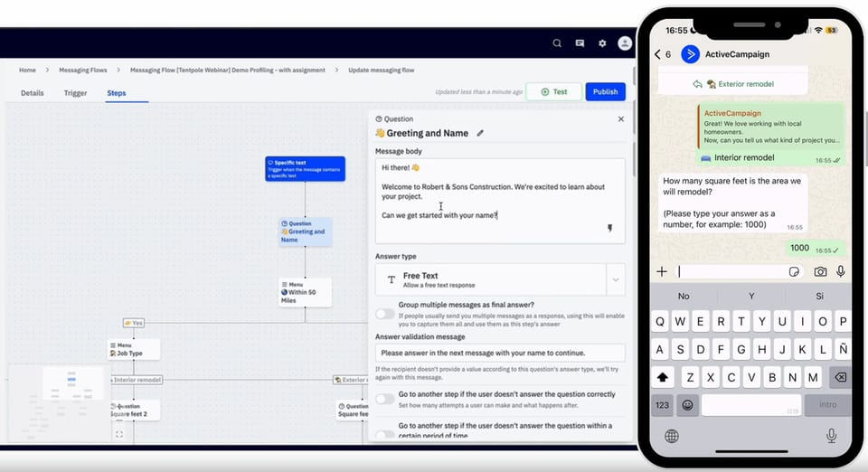Tap the Q key on phone keyboard

point(660,322)
